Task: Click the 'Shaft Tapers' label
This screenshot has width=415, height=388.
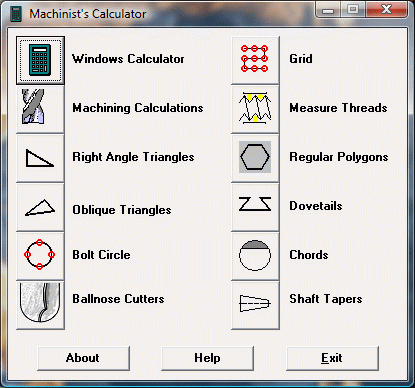Action: pyautogui.click(x=326, y=299)
